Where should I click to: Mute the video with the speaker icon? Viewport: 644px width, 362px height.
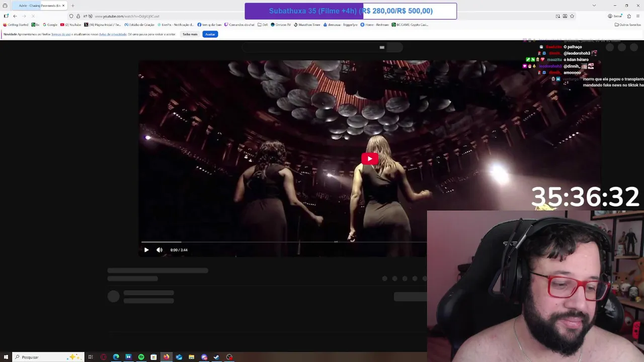(159, 250)
